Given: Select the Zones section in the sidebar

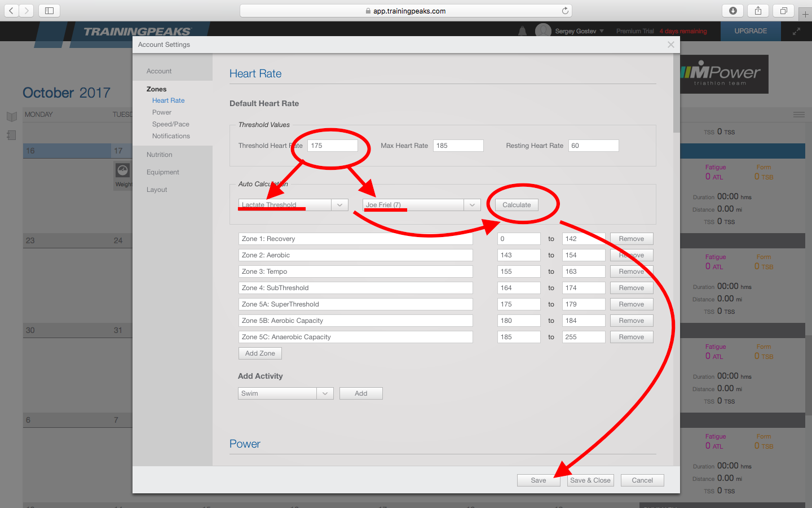Looking at the screenshot, I should [x=156, y=89].
